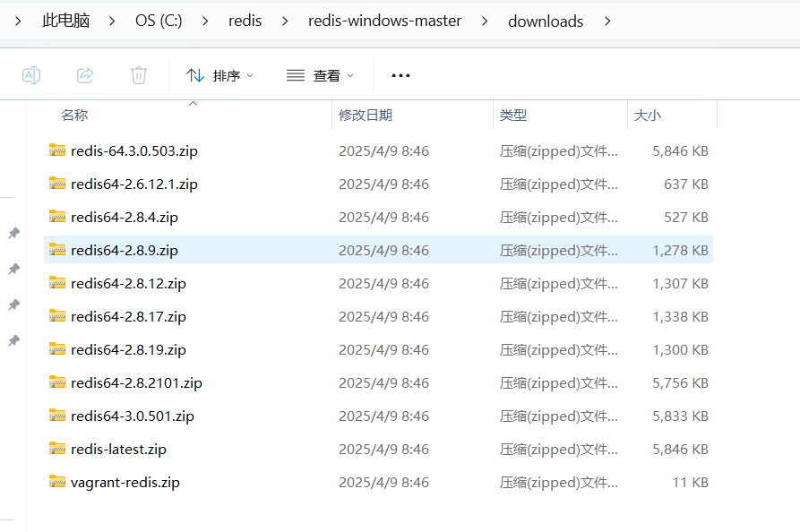Viewport: 800px width, 532px height.
Task: Select file redis64-2.8.17.zip
Action: 378,317
